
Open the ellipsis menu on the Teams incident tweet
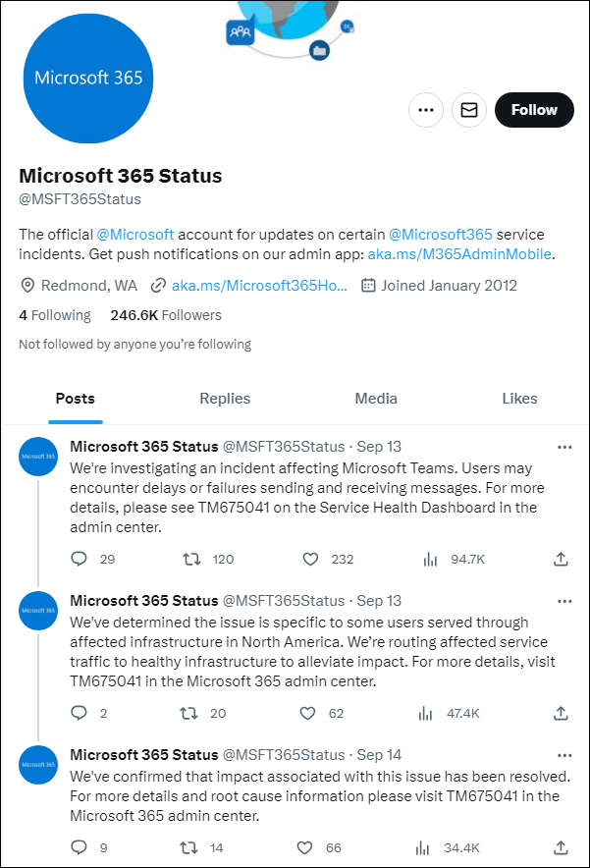564,446
